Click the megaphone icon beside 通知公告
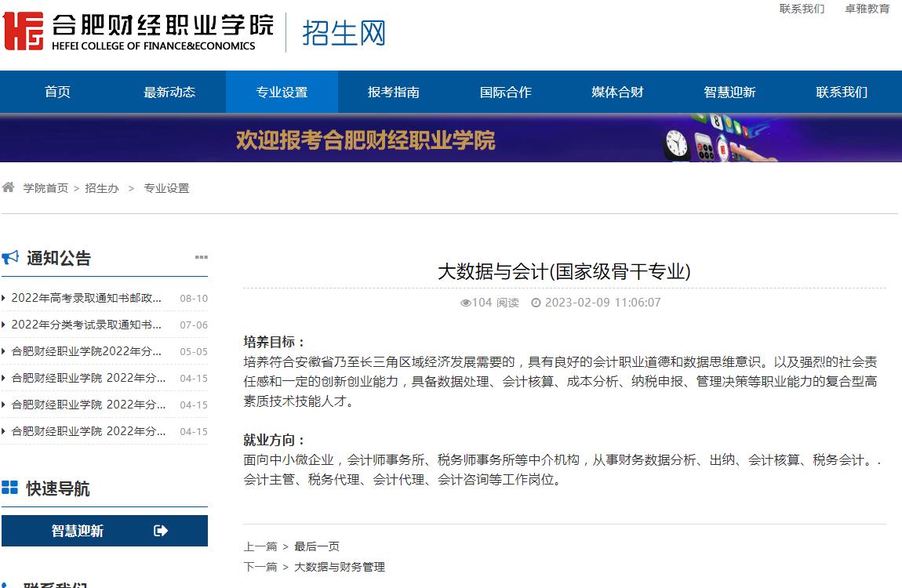This screenshot has width=902, height=588. click(10, 257)
